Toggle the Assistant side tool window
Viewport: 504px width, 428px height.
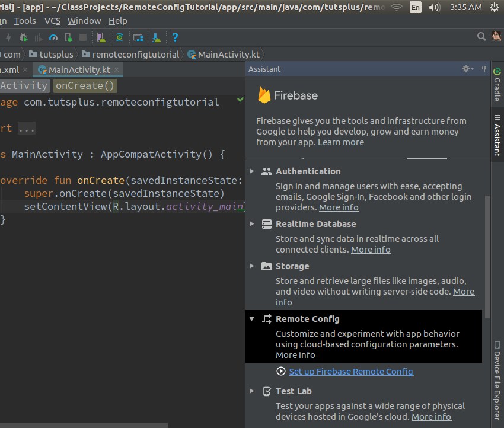(497, 136)
